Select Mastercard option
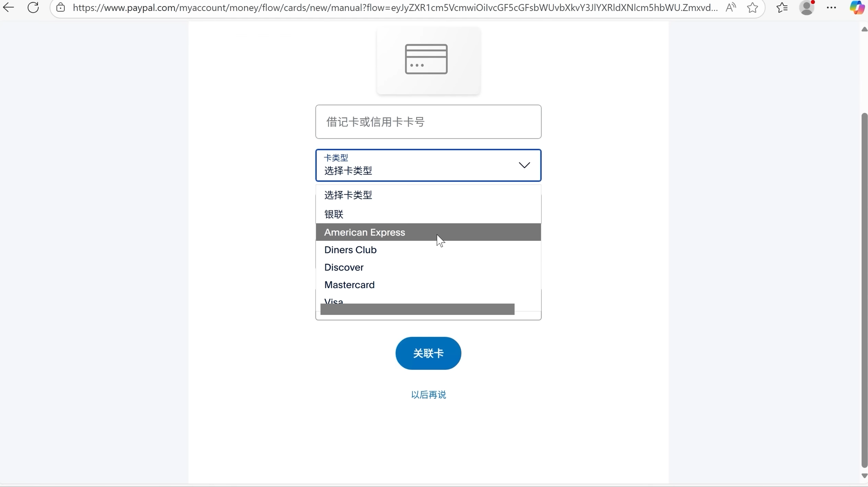This screenshot has height=487, width=868. click(x=349, y=285)
